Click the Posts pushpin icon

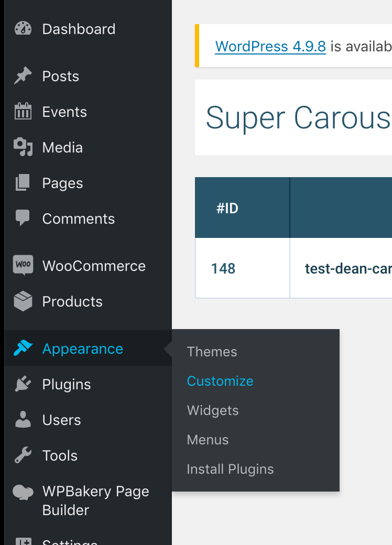(23, 76)
